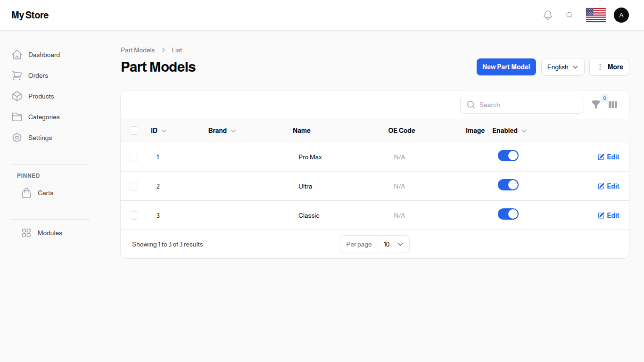The width and height of the screenshot is (644, 362).
Task: Open notifications via the bell icon
Action: pyautogui.click(x=548, y=15)
